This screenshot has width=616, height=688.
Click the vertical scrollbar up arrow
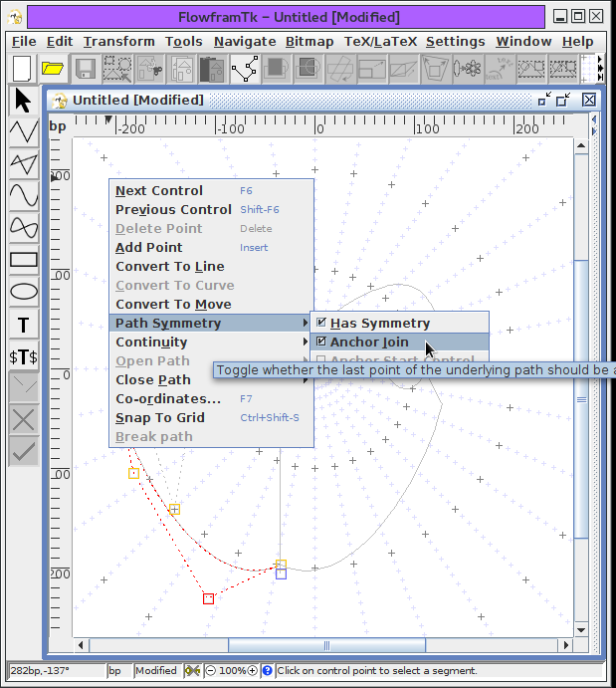click(581, 145)
